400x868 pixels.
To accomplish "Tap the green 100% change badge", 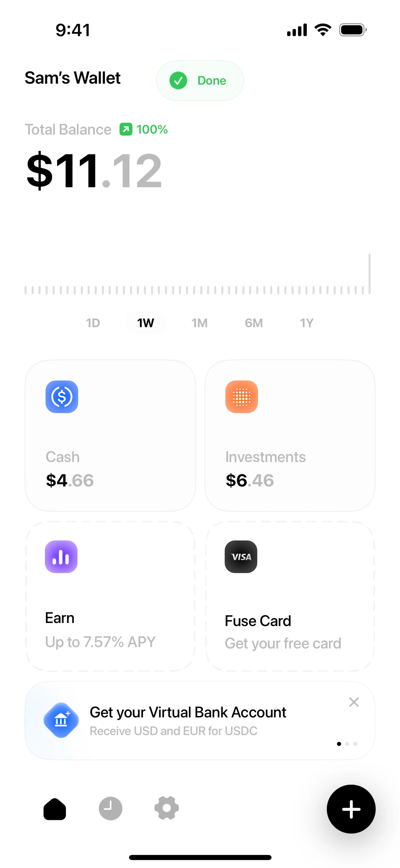I will [144, 129].
